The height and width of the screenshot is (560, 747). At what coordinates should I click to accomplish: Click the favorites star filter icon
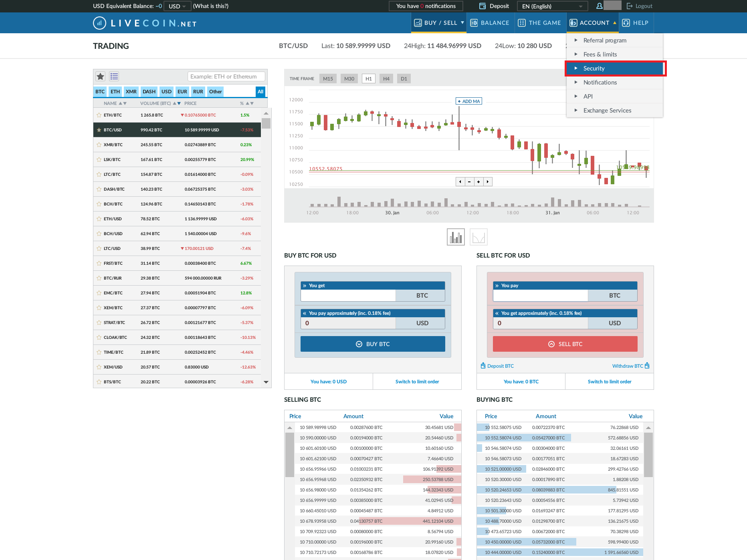click(x=100, y=76)
